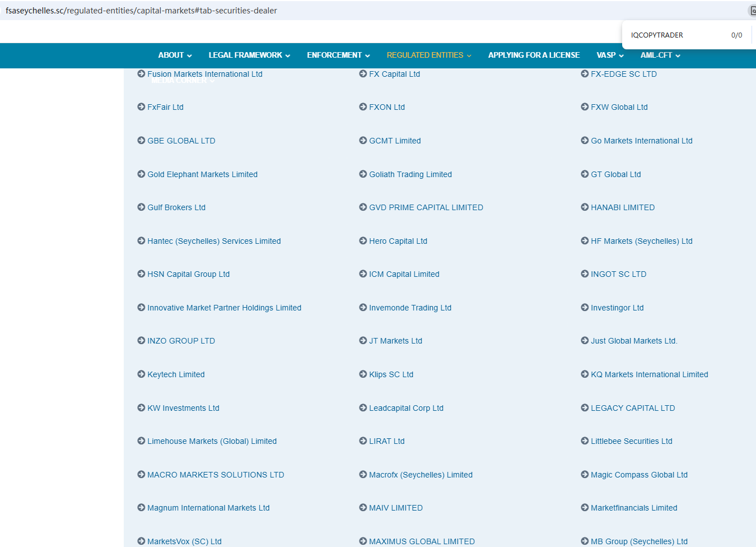Open the VASP dropdown menu
756x547 pixels.
click(610, 55)
